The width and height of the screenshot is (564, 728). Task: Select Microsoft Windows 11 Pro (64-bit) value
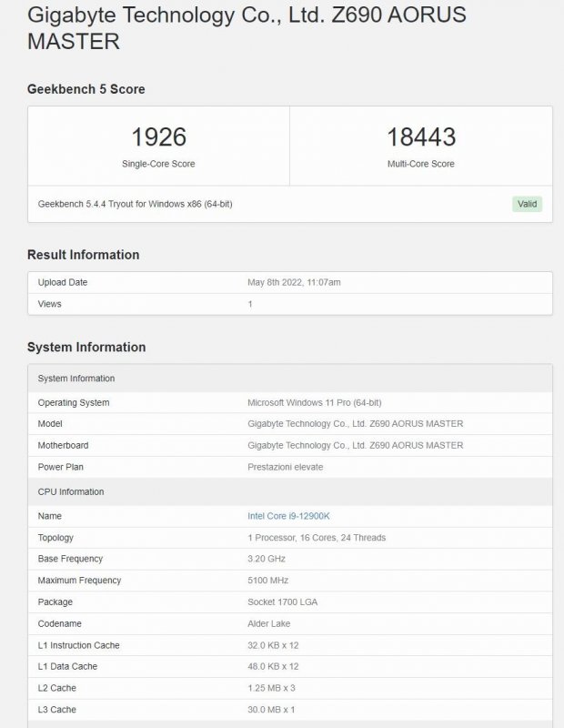[314, 402]
